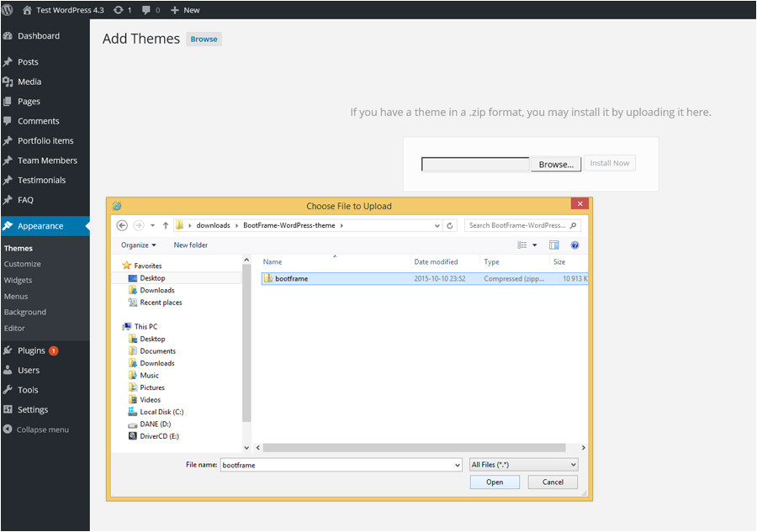757x532 pixels.
Task: Select This PC in navigation pane
Action: tap(146, 327)
